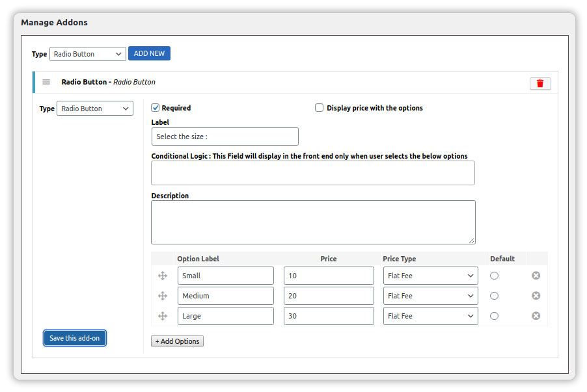The height and width of the screenshot is (392, 587).
Task: Open the top Type dropdown next to ADD NEW
Action: (87, 54)
